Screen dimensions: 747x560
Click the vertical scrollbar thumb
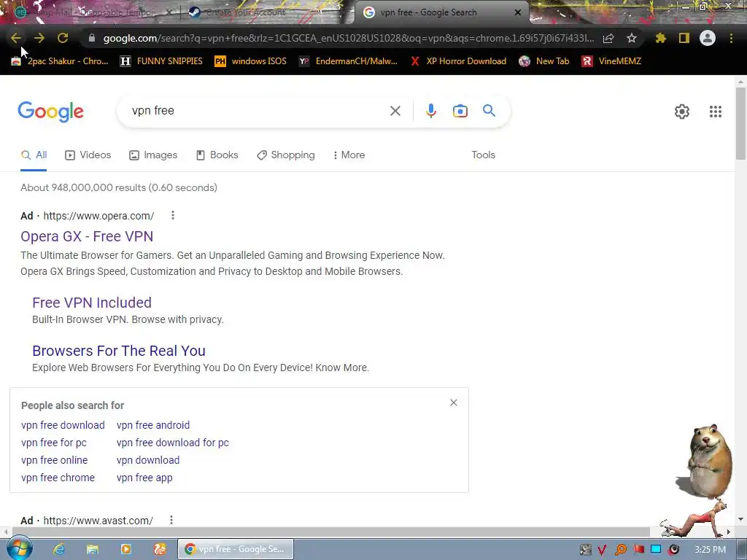[x=740, y=124]
